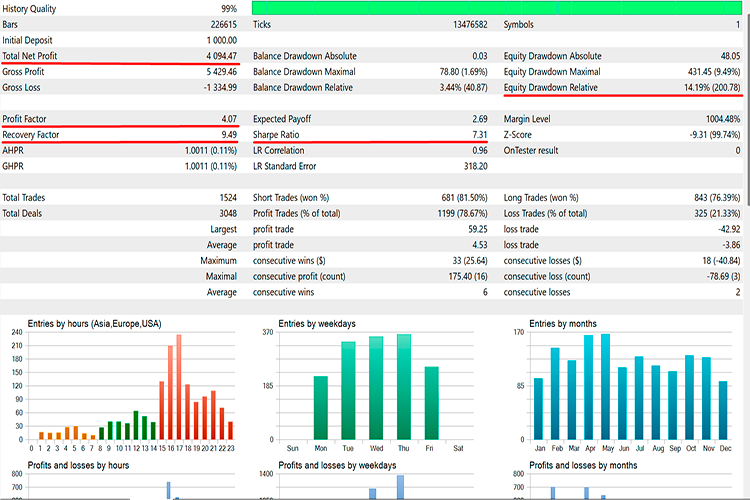Select Balance Drawdown Relative value 3.44% (40.87)
The width and height of the screenshot is (750, 500).
point(463,88)
